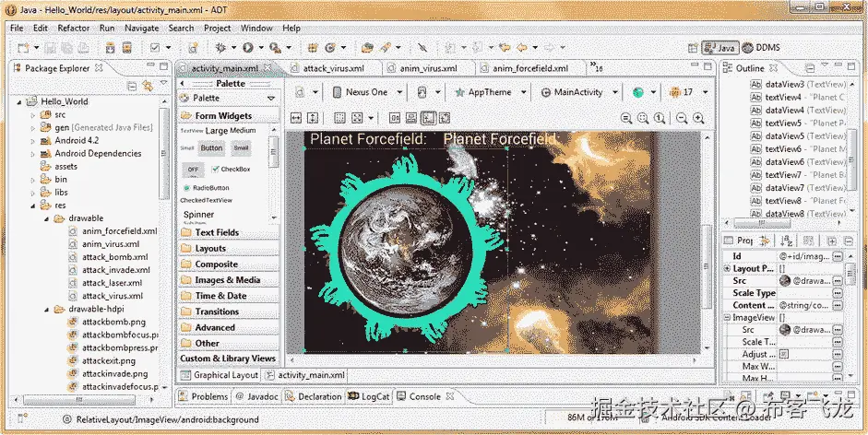Image resolution: width=868 pixels, height=435 pixels.
Task: Click Collapse All in Package Explorer
Action: click(132, 85)
